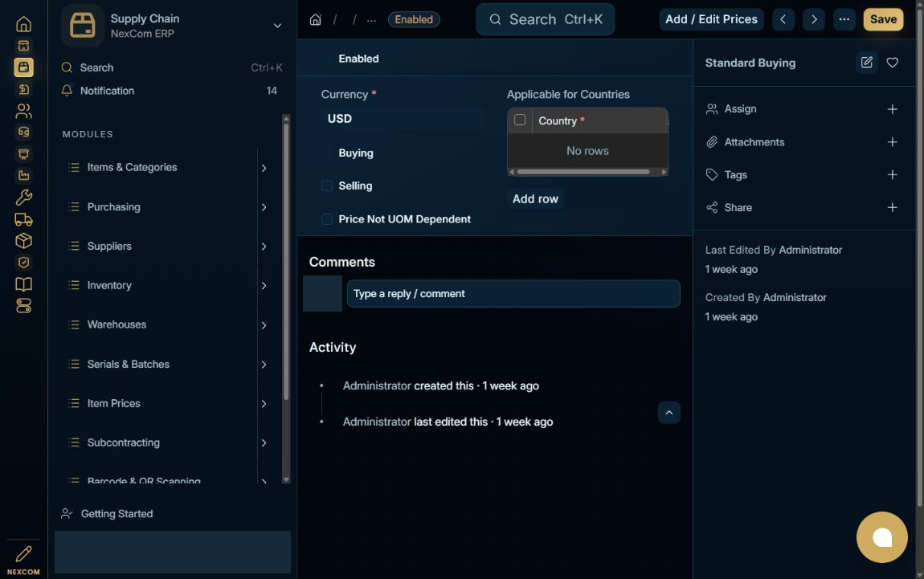The height and width of the screenshot is (579, 924).
Task: Open the factory manufacturing icon in the left rail
Action: point(23,175)
